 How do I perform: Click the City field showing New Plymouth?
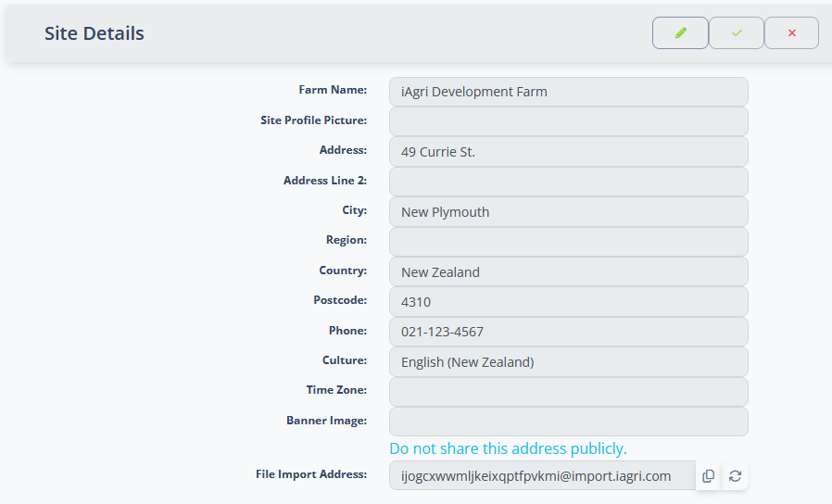(568, 212)
